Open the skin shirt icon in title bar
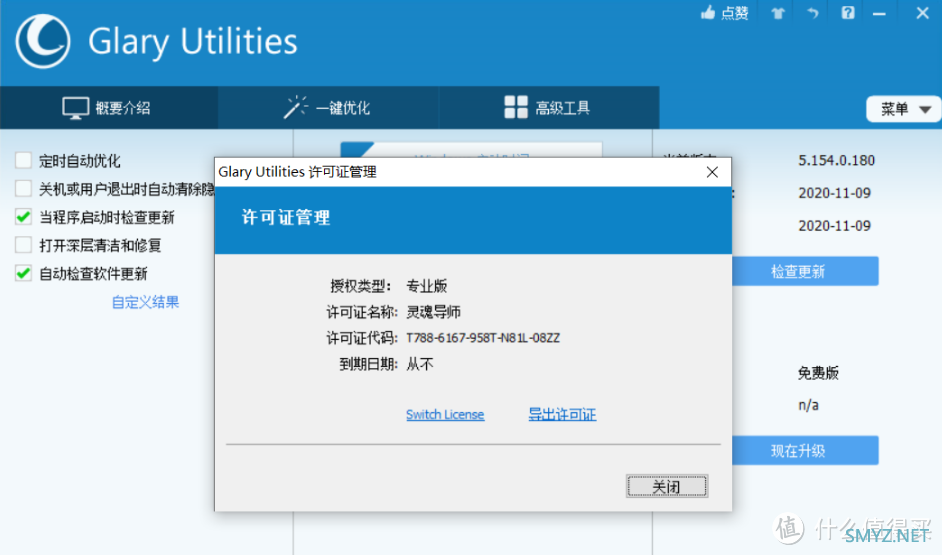 tap(778, 13)
